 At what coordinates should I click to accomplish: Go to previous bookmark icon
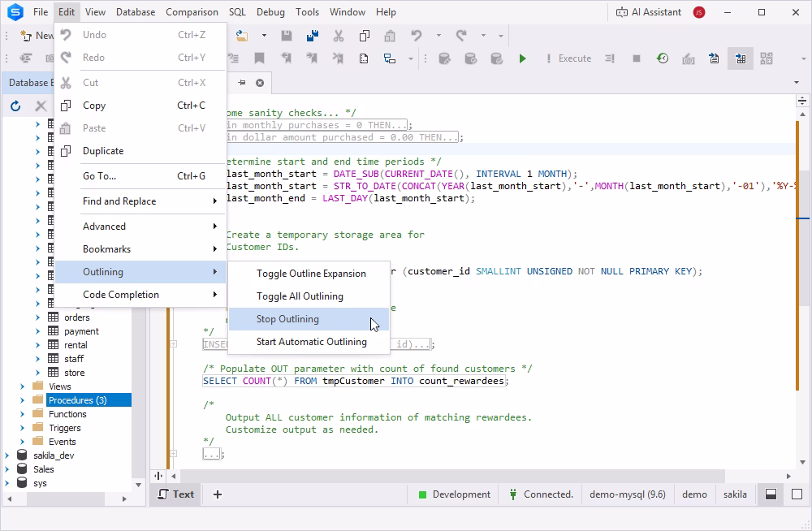286,58
